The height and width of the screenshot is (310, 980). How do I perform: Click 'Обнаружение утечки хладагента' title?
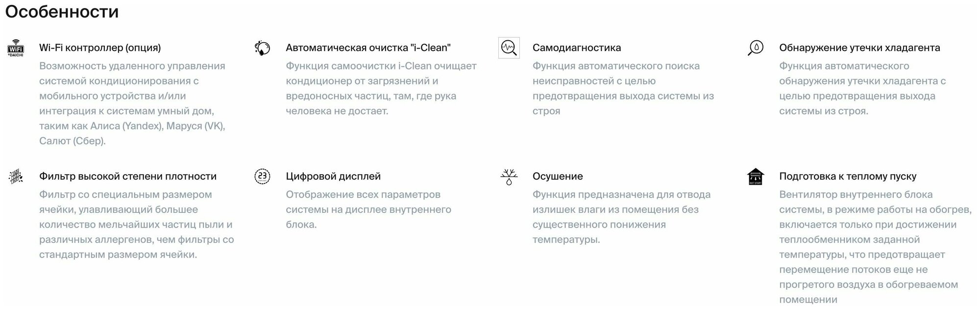pos(859,48)
